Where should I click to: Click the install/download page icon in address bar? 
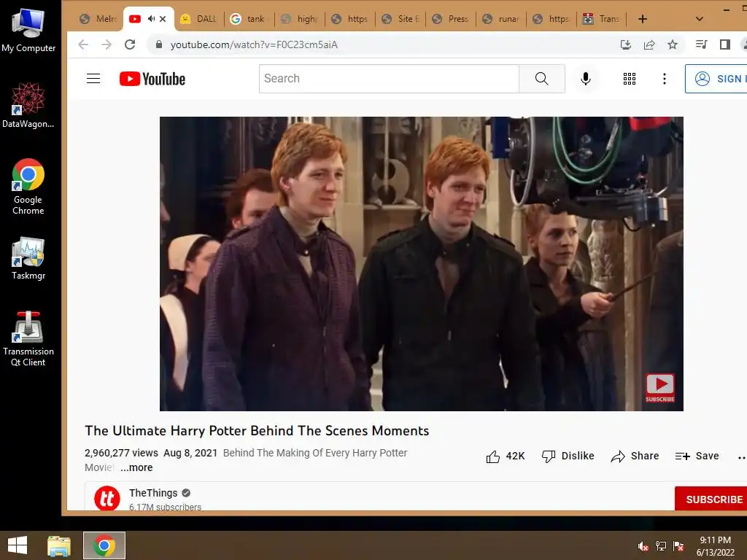(625, 44)
